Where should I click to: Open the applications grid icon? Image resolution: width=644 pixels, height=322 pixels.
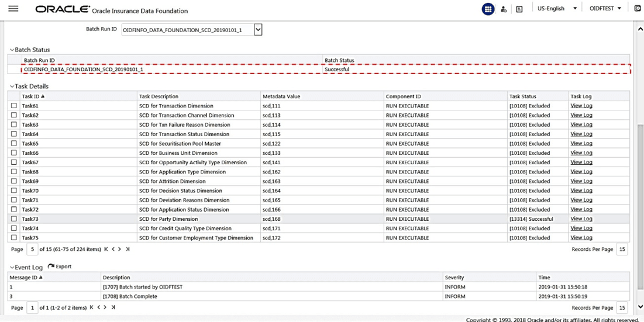tap(488, 9)
